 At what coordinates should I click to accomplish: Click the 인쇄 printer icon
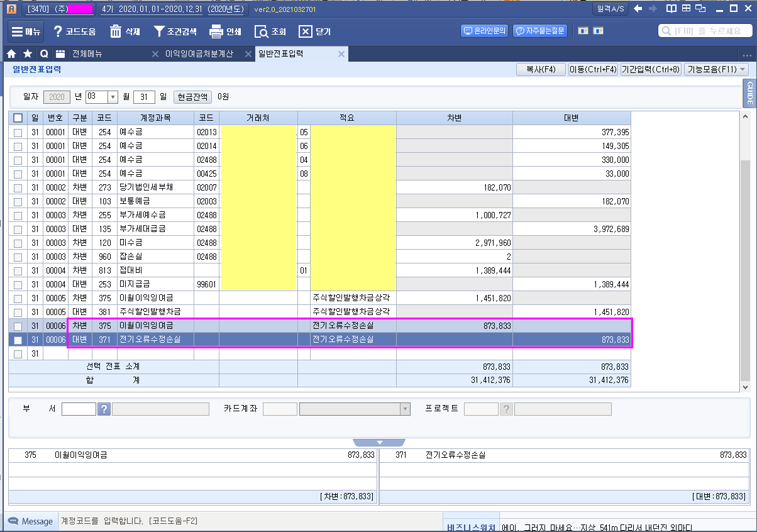coord(216,31)
